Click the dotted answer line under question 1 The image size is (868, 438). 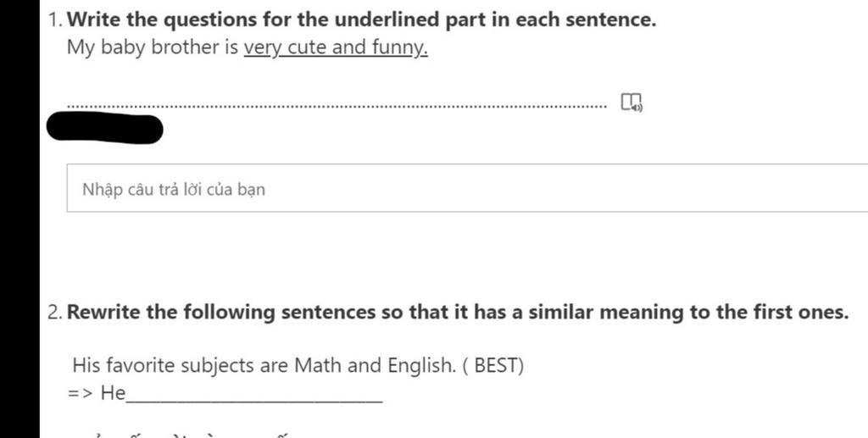tap(337, 105)
